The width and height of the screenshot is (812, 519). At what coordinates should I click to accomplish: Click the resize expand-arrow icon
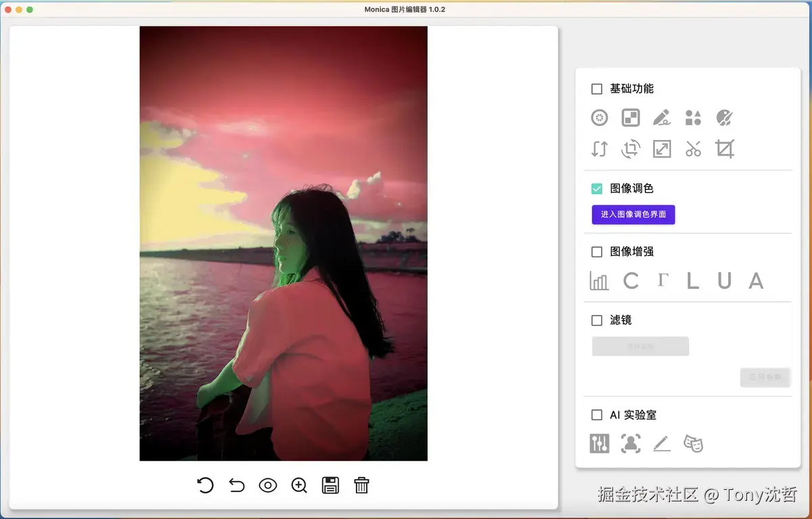point(662,149)
